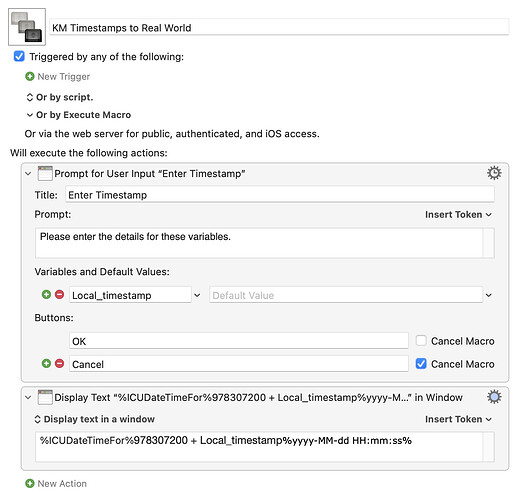Viewport: 517px width, 496px height.
Task: Click the 'Or by script.' option
Action: (x=60, y=97)
